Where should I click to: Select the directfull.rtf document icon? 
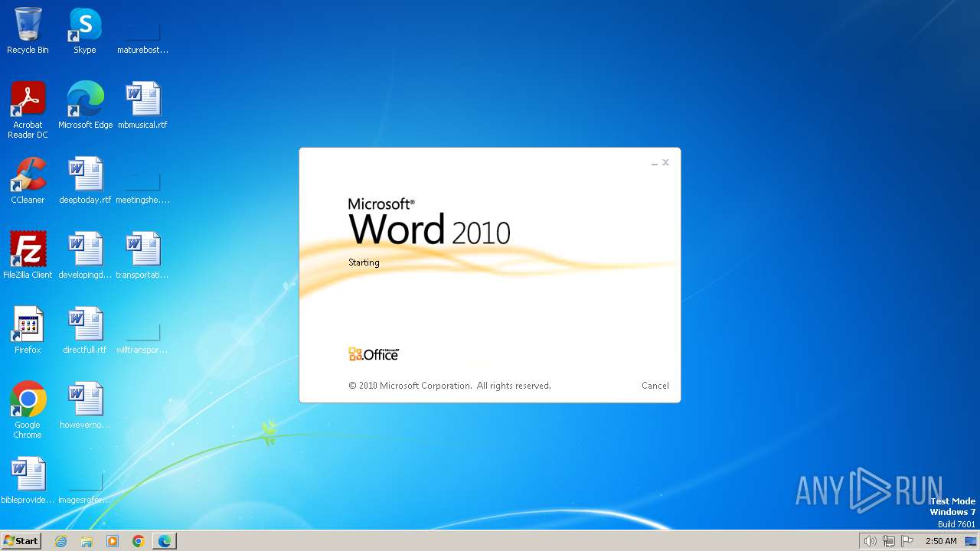click(x=85, y=331)
